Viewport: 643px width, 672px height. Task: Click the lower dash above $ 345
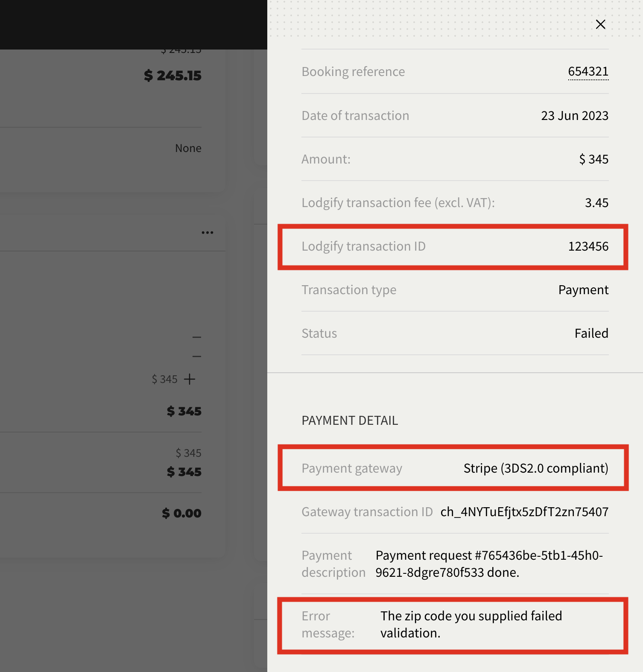tap(197, 356)
